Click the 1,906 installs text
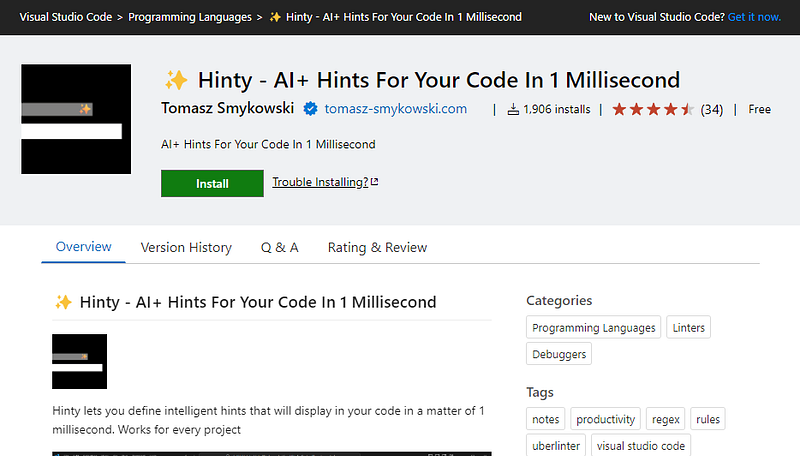 (557, 109)
